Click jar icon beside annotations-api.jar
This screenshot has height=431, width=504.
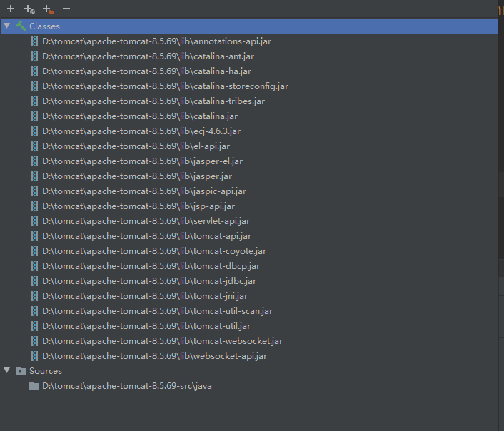point(34,41)
